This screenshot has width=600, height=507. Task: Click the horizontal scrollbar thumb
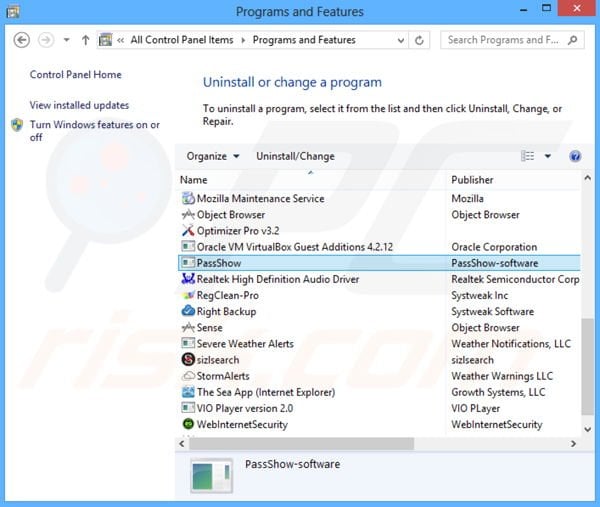coord(302,443)
